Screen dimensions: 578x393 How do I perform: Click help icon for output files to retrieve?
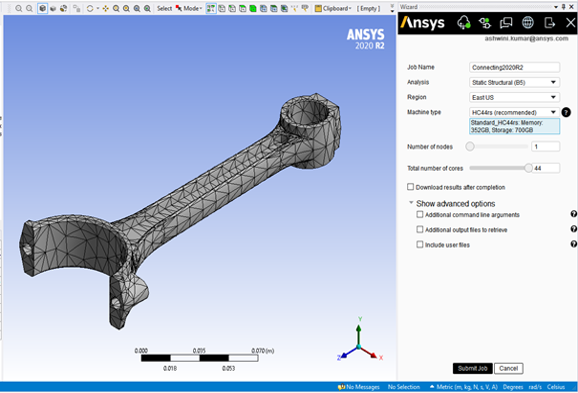pyautogui.click(x=574, y=229)
